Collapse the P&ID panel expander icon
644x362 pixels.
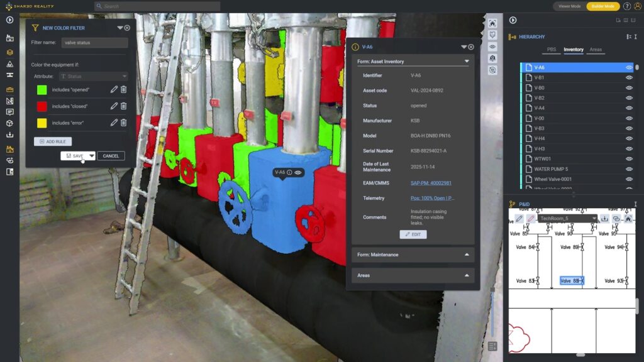(635, 204)
